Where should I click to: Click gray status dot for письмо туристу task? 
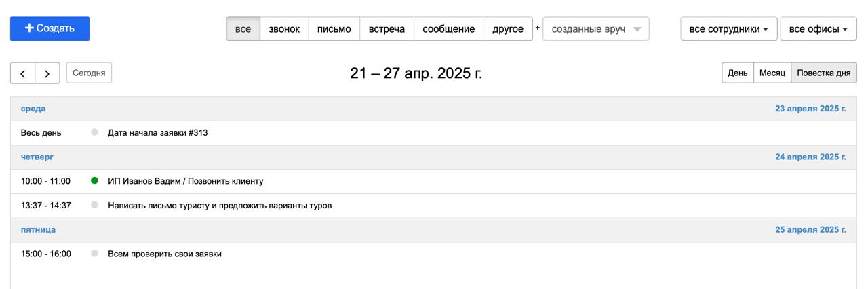pos(94,205)
